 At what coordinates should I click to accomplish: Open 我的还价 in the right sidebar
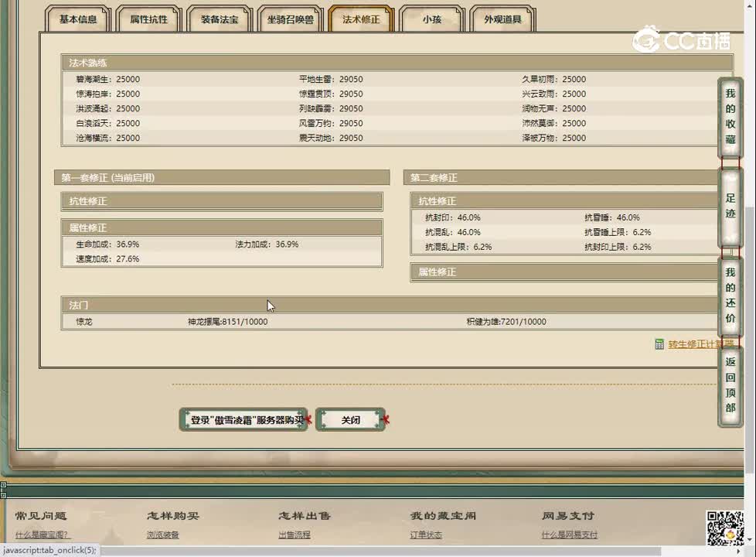coord(730,296)
